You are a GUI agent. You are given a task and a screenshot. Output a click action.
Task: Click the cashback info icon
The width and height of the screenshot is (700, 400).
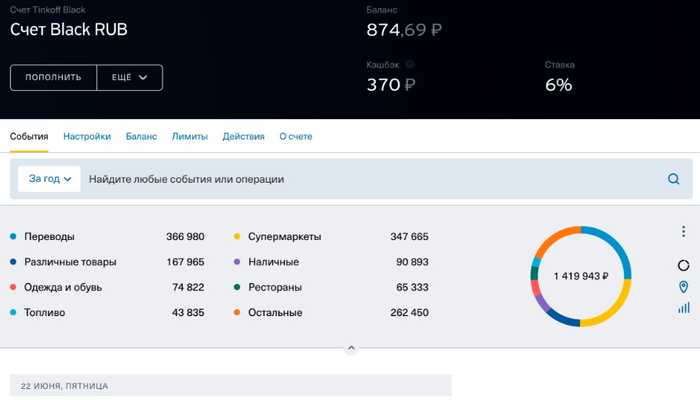coord(409,65)
